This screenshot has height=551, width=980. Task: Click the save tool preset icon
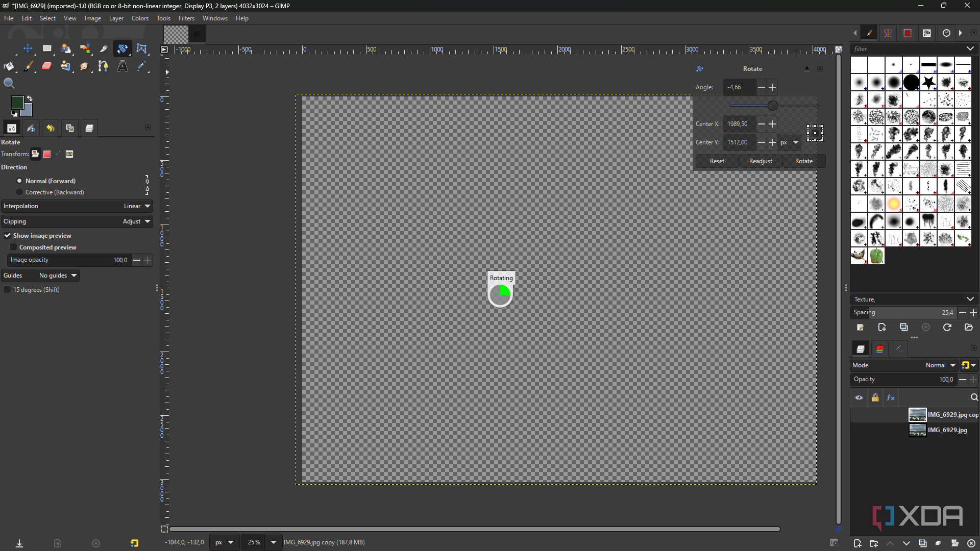pos(19,543)
